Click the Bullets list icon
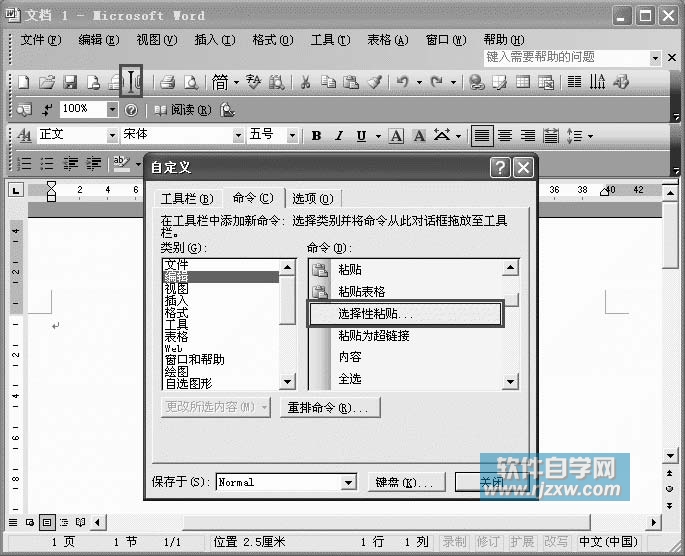 pos(47,164)
